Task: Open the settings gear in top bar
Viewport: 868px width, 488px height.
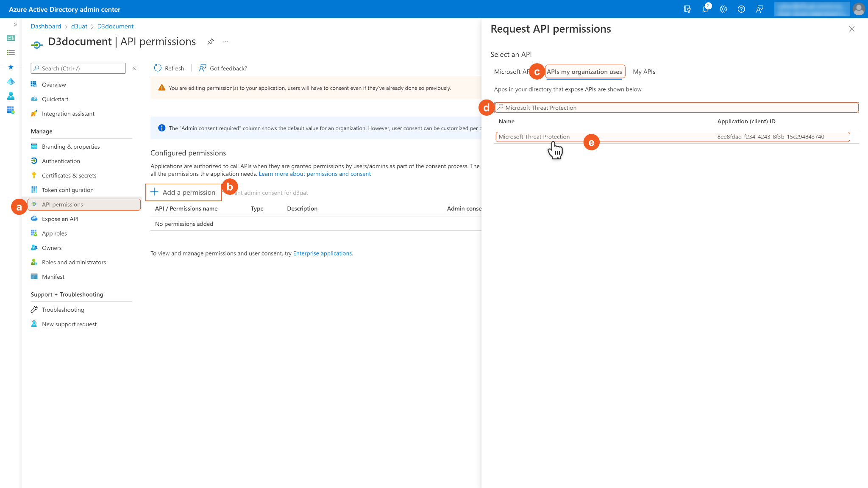Action: coord(723,9)
